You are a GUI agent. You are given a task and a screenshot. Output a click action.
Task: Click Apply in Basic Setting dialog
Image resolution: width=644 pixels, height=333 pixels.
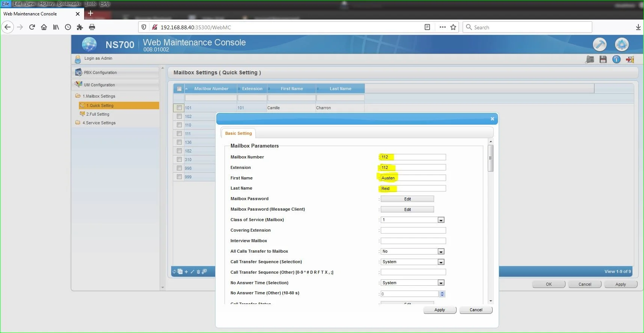[x=440, y=310]
